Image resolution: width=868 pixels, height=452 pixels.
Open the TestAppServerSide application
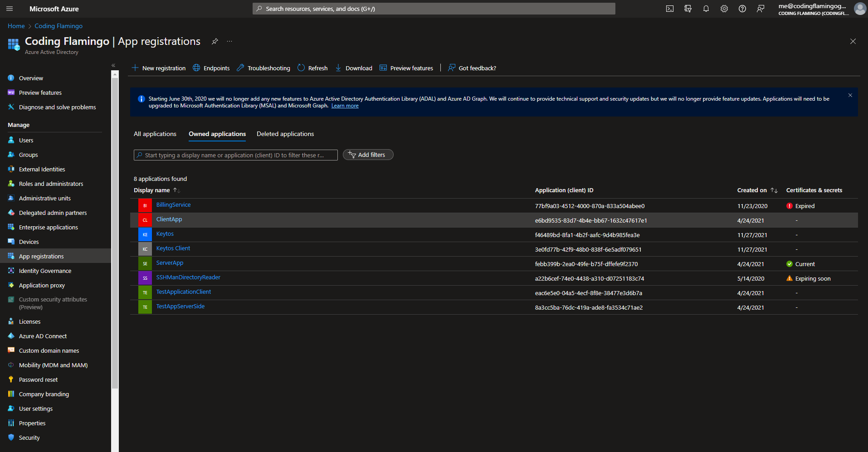180,306
